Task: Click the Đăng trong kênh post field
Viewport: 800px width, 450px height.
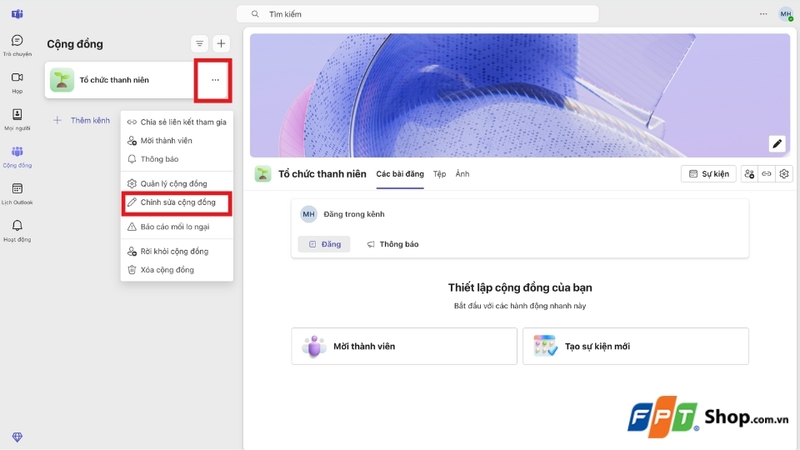Action: click(x=520, y=214)
